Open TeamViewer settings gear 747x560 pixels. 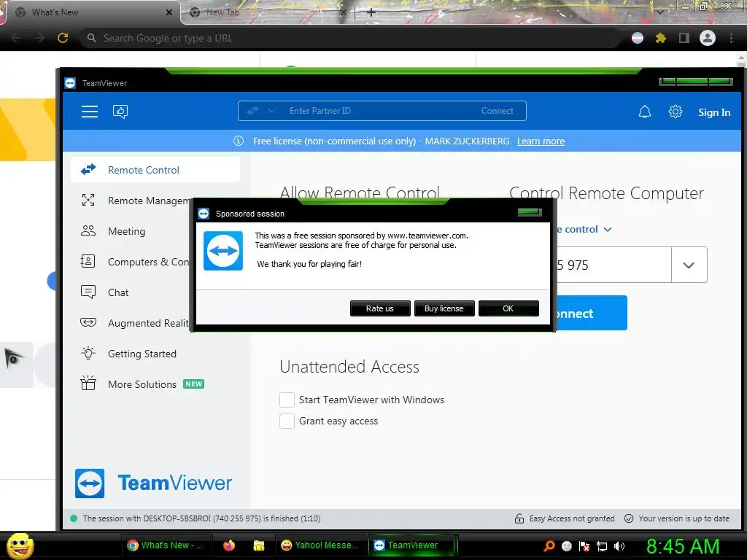675,112
